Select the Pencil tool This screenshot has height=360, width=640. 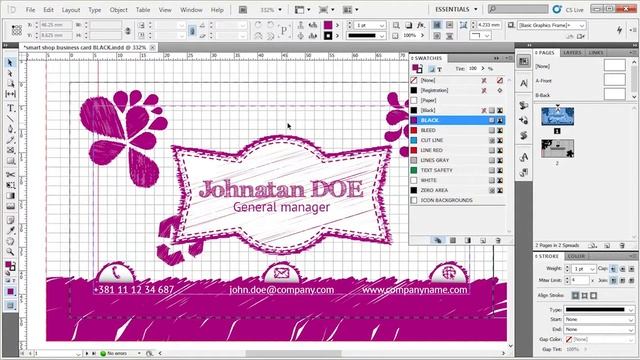[x=10, y=140]
